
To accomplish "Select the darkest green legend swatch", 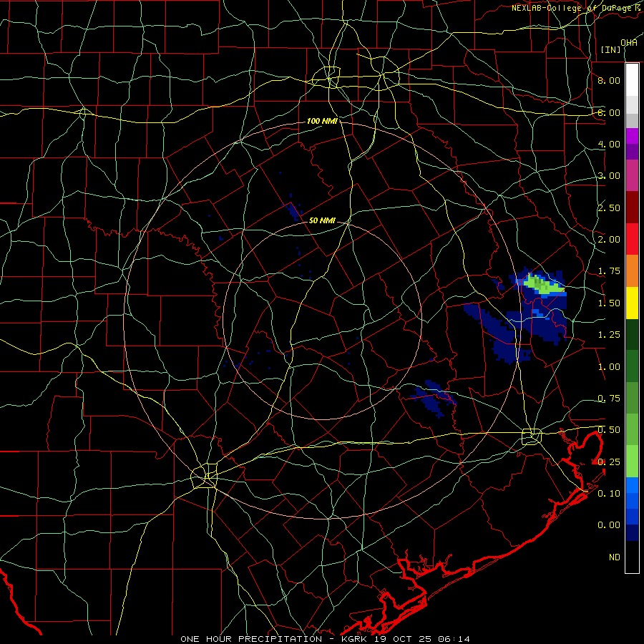I will coord(632,335).
